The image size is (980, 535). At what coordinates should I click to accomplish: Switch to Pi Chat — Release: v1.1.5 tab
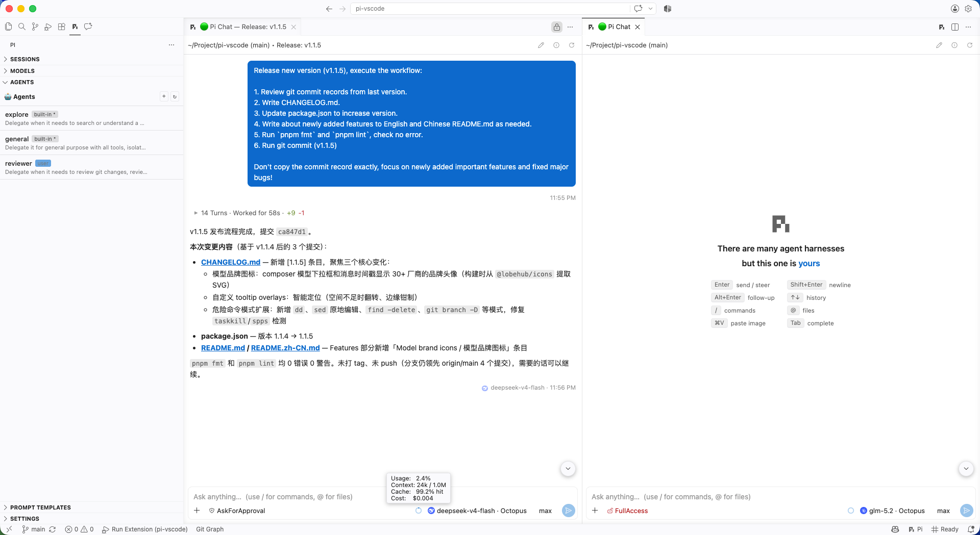coord(243,27)
